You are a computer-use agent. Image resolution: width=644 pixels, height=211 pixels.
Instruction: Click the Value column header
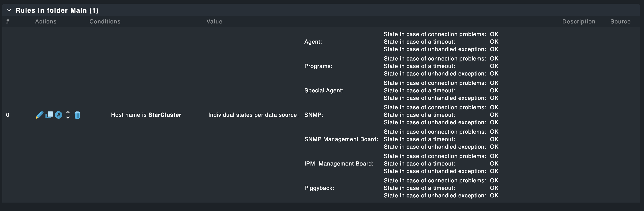pyautogui.click(x=214, y=22)
